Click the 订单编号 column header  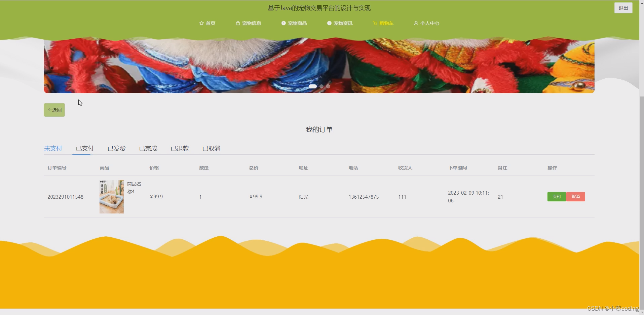pos(57,168)
